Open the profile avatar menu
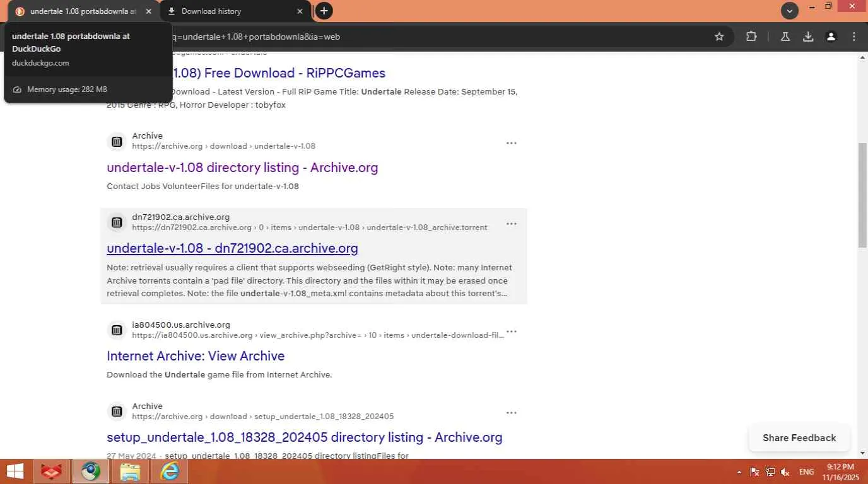868x484 pixels. (x=831, y=37)
